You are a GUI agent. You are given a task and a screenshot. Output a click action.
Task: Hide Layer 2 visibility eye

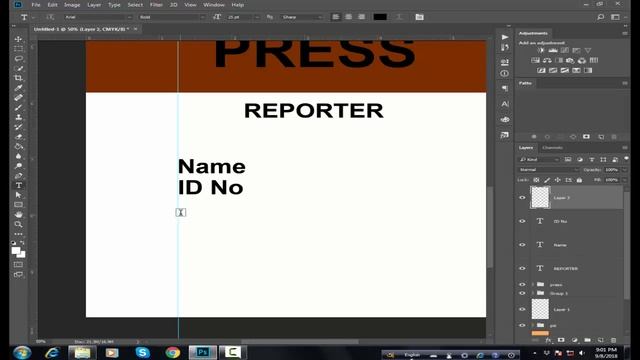pyautogui.click(x=522, y=198)
